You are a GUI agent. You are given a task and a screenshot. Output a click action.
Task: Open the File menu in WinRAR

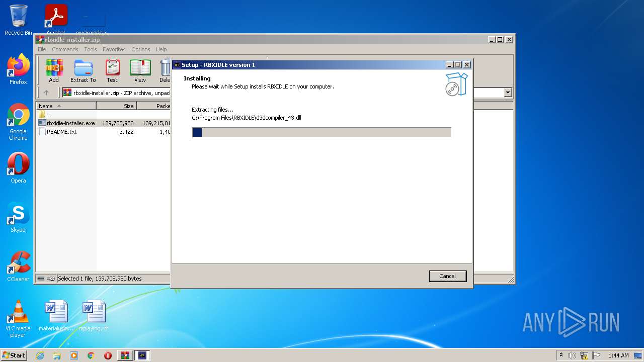pos(42,49)
